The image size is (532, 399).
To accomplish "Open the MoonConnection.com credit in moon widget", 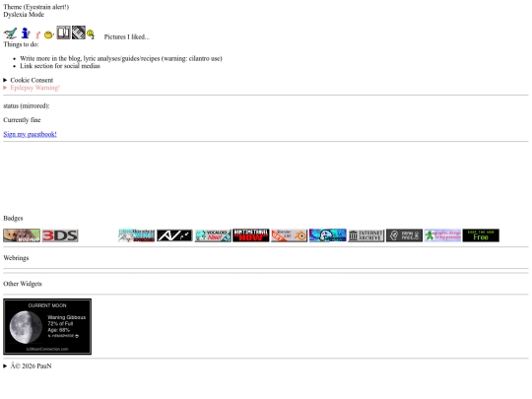I will (47, 349).
